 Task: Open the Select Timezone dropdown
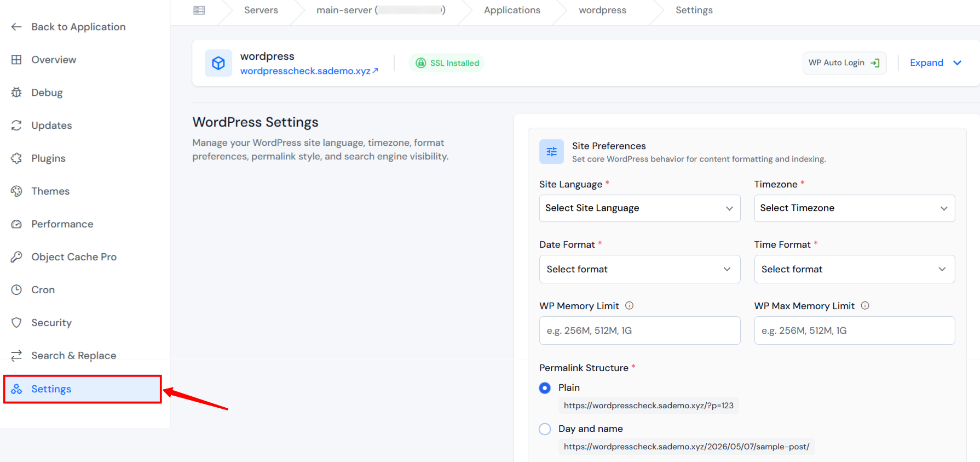click(x=855, y=208)
